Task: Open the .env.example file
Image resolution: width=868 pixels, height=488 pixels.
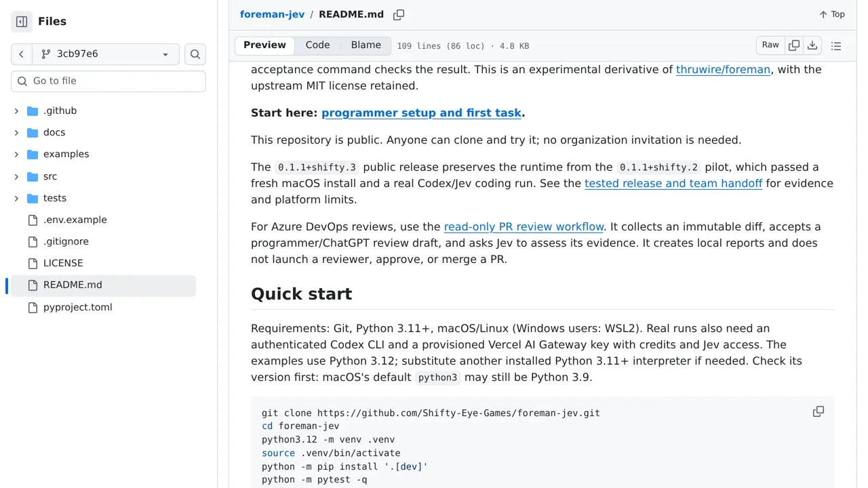Action: (75, 220)
